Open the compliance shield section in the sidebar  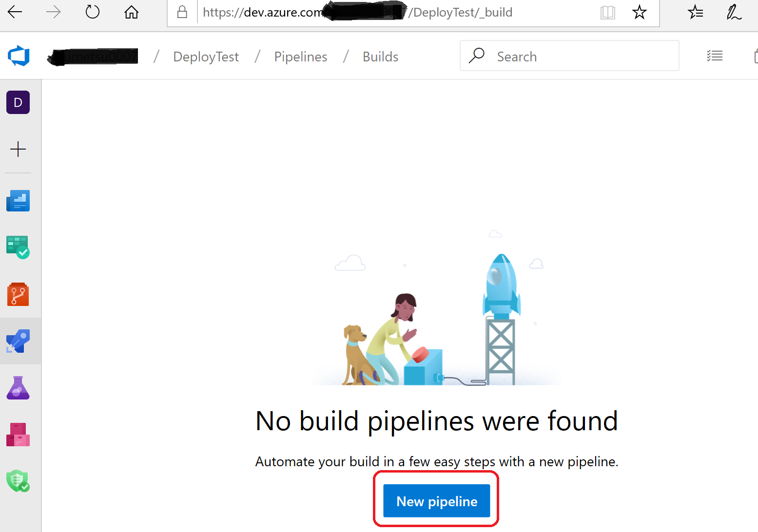pos(18,481)
